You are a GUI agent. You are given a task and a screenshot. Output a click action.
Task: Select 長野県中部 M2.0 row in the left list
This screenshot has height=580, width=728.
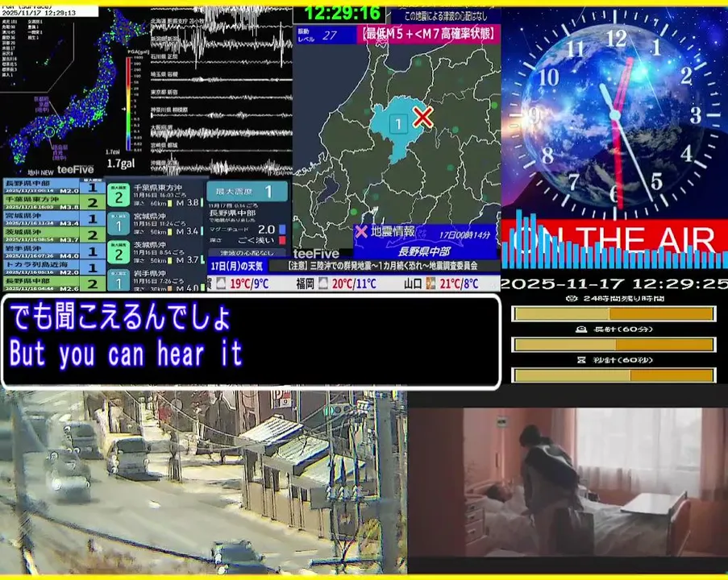tap(54, 187)
